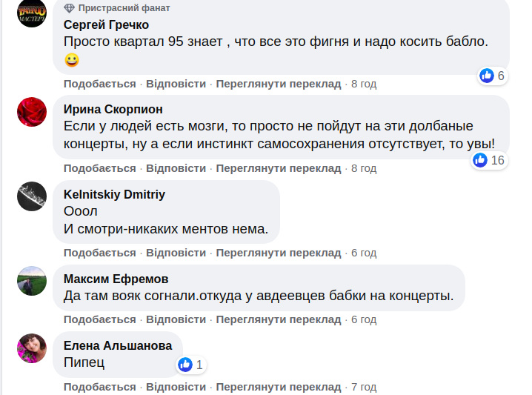Click the 7 год timestamp under Пипец
The height and width of the screenshot is (395, 532).
click(364, 387)
